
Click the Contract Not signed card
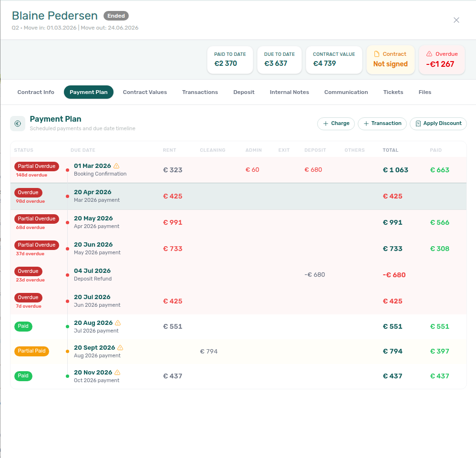391,60
